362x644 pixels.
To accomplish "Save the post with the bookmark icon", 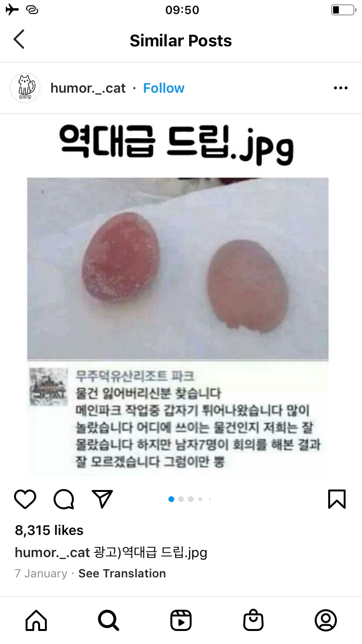I will click(x=337, y=499).
